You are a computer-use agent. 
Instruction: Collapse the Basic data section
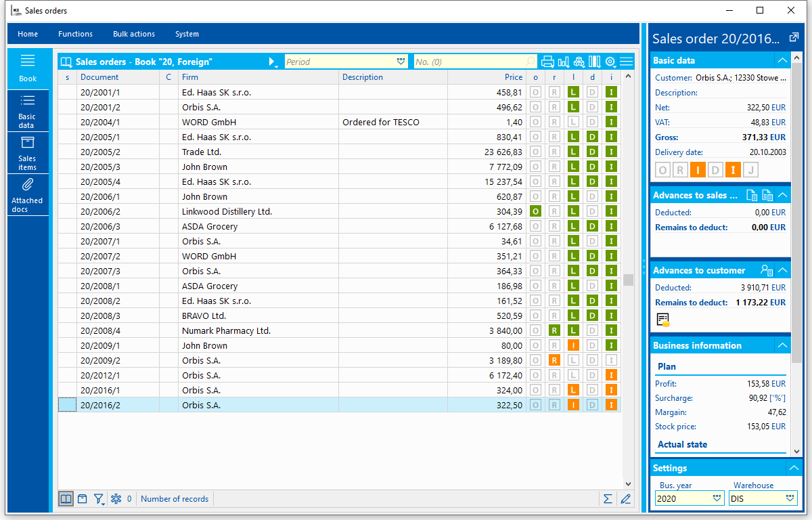tap(782, 60)
